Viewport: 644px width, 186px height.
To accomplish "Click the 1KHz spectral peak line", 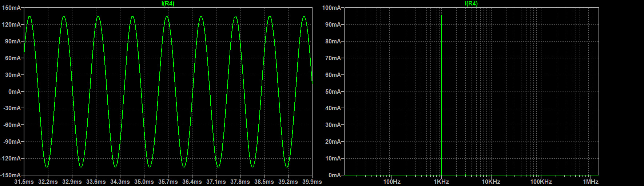I will point(441,95).
